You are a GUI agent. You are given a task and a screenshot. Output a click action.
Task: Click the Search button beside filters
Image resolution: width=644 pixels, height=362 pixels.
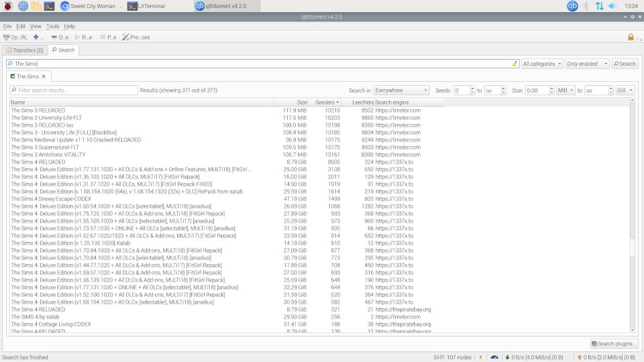tap(624, 64)
